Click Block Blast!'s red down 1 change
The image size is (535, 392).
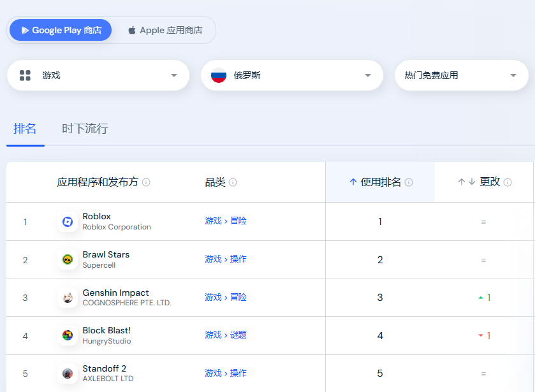click(485, 336)
